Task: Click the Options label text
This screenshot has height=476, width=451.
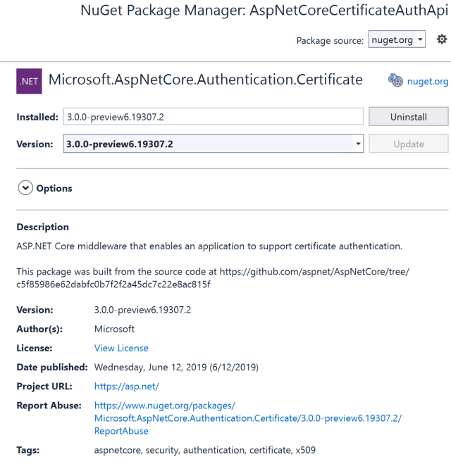Action: click(54, 188)
